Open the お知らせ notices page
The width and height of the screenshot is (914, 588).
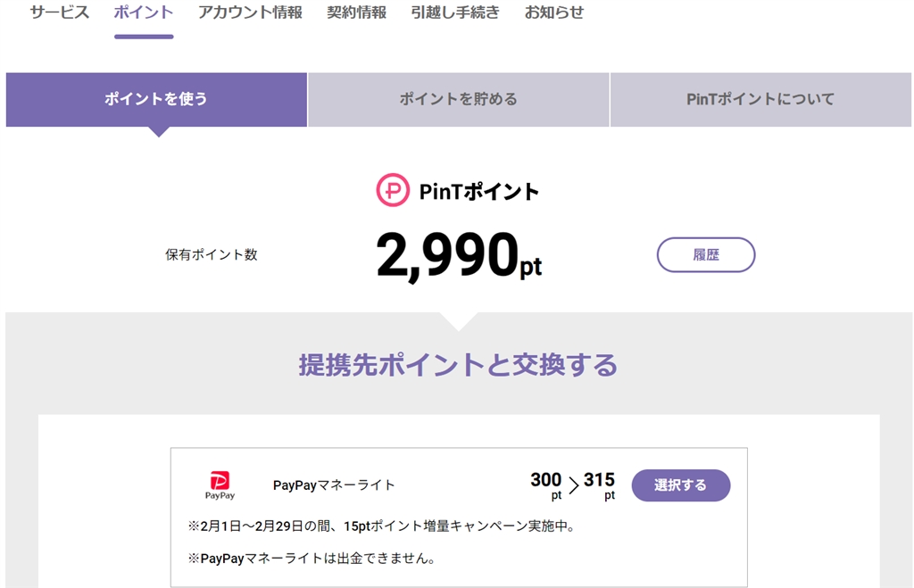tap(554, 12)
